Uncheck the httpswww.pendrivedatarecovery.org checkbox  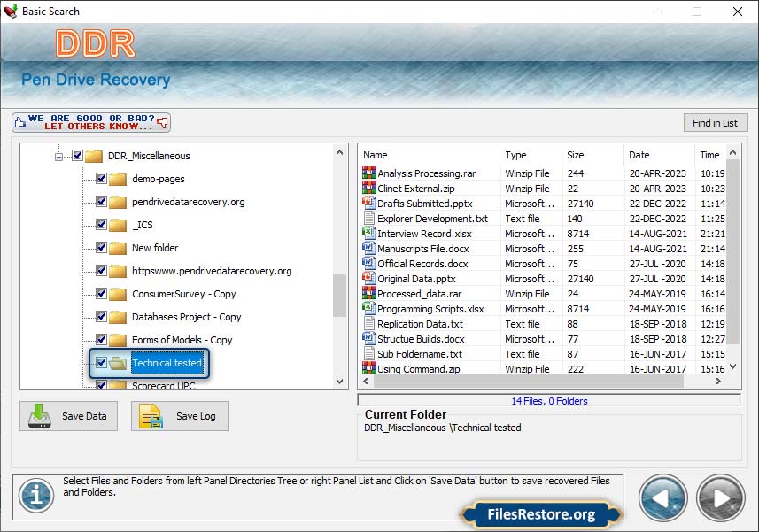[x=101, y=270]
